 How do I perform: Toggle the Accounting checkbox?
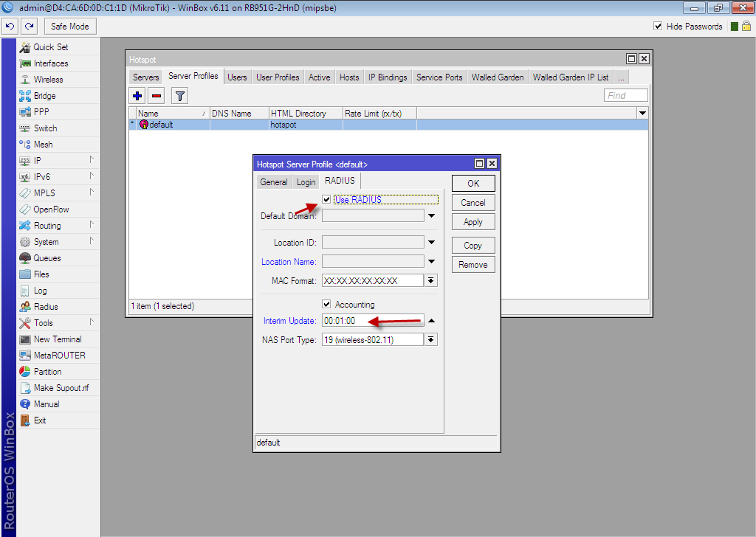coord(326,305)
